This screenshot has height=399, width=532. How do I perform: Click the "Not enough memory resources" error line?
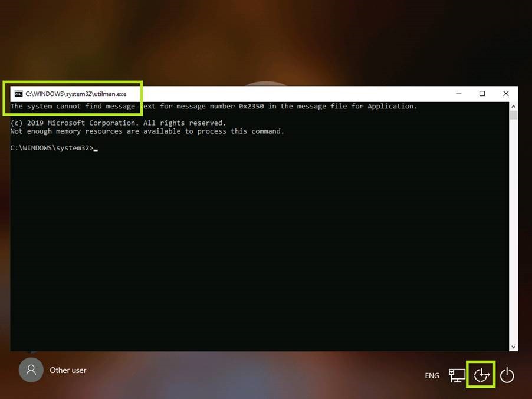tap(147, 131)
